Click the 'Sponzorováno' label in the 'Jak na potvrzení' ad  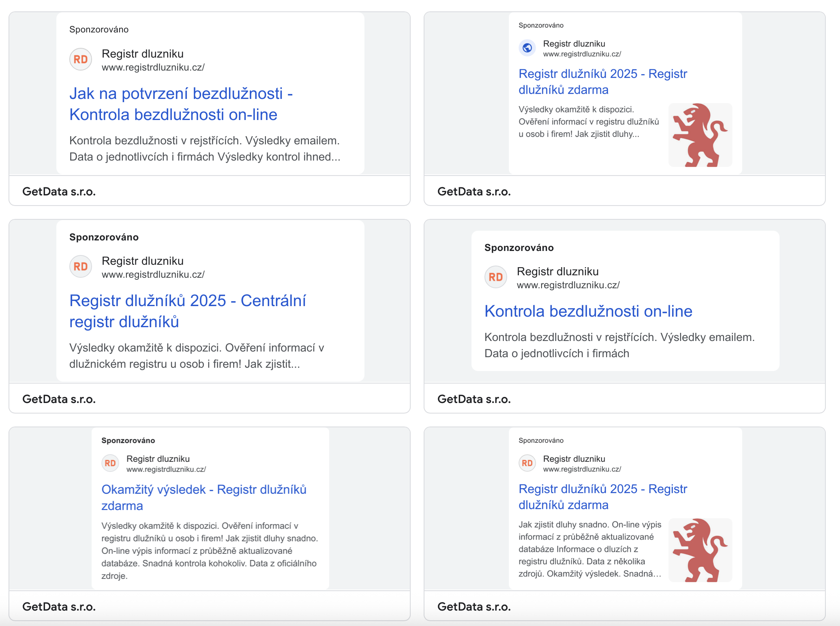(99, 30)
